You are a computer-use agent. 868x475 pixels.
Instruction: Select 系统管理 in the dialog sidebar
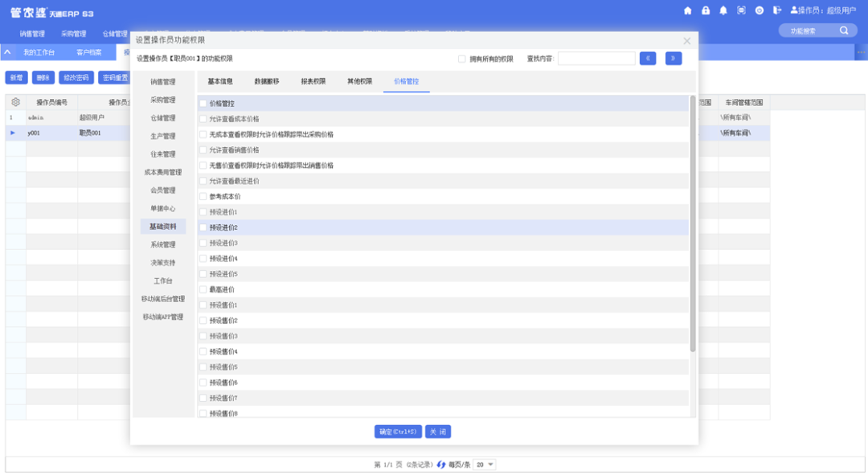pos(162,244)
